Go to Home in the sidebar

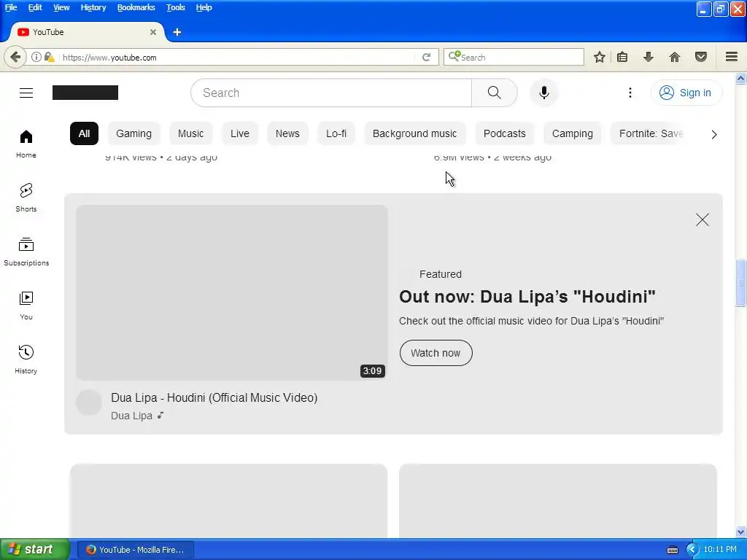tap(26, 144)
